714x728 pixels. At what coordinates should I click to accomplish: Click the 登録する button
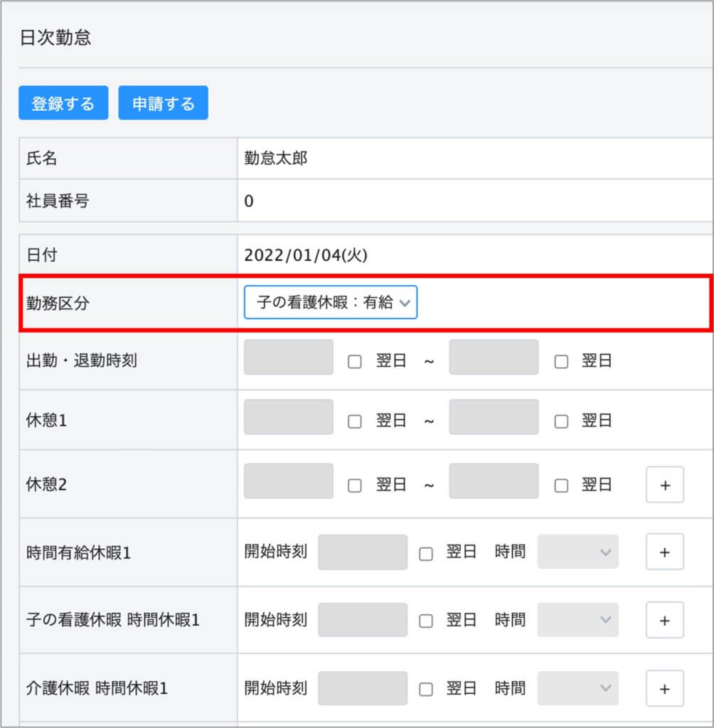63,103
